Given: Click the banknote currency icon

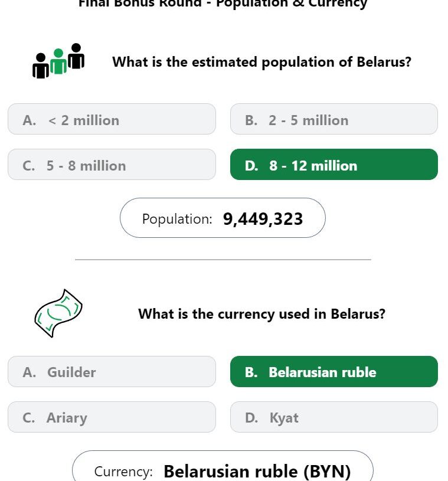Looking at the screenshot, I should [58, 313].
